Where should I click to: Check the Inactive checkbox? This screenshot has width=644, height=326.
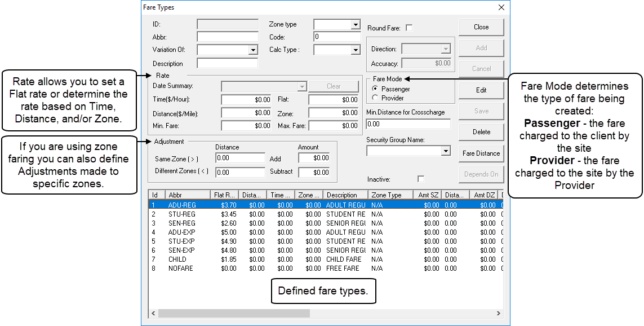coord(420,178)
